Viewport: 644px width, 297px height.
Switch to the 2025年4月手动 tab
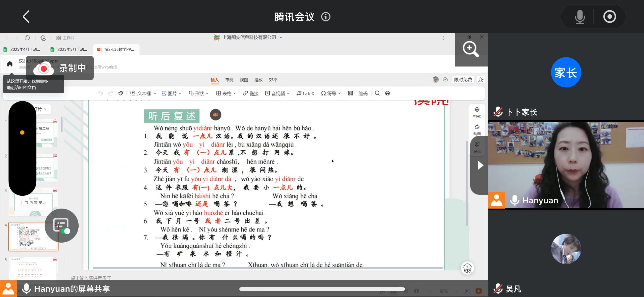[x=22, y=49]
